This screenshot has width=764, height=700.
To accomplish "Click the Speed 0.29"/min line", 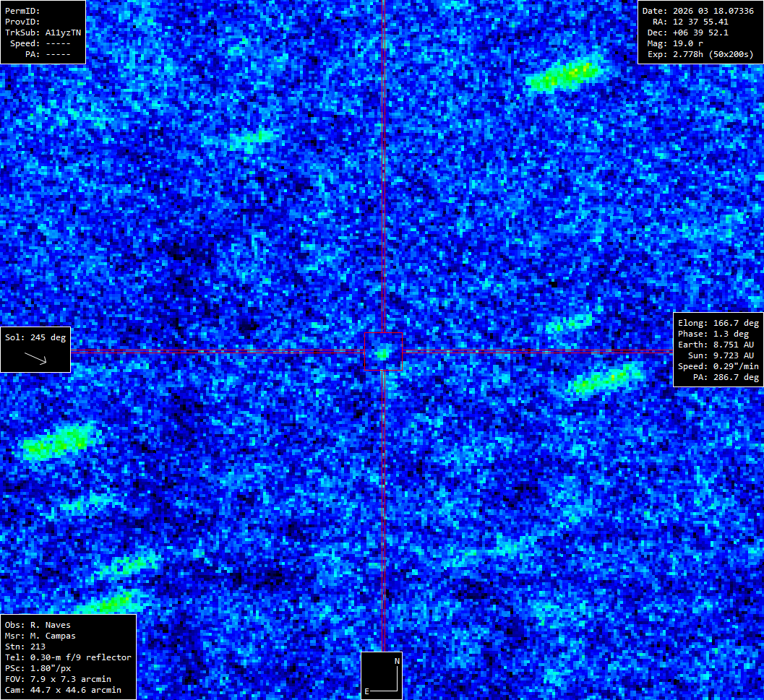I will [x=718, y=366].
